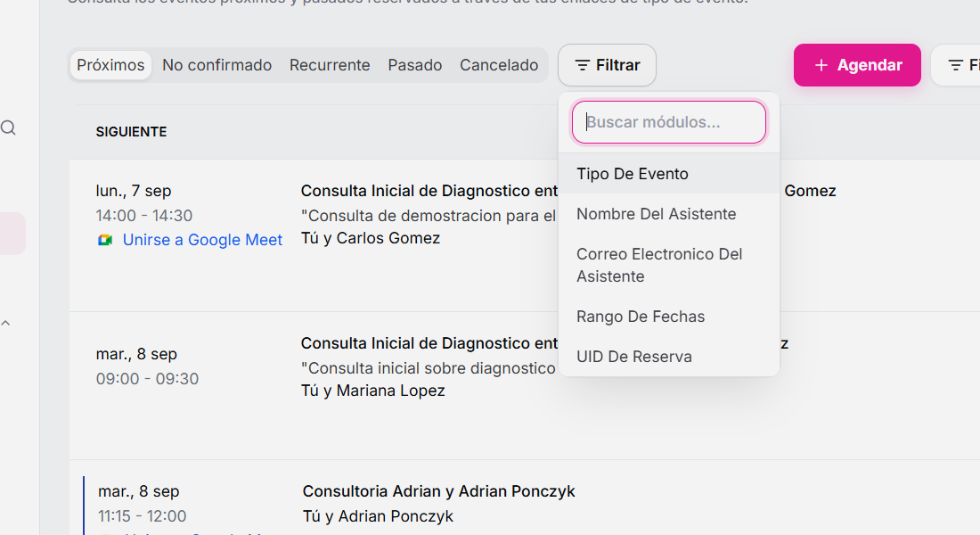View the Cancelado tab
The width and height of the screenshot is (980, 535).
pyautogui.click(x=499, y=65)
